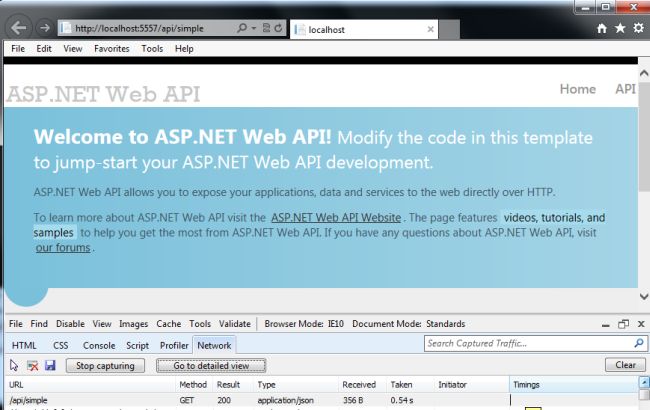Image resolution: width=650 pixels, height=410 pixels.
Task: Open the browser Help menu
Action: coord(184,49)
